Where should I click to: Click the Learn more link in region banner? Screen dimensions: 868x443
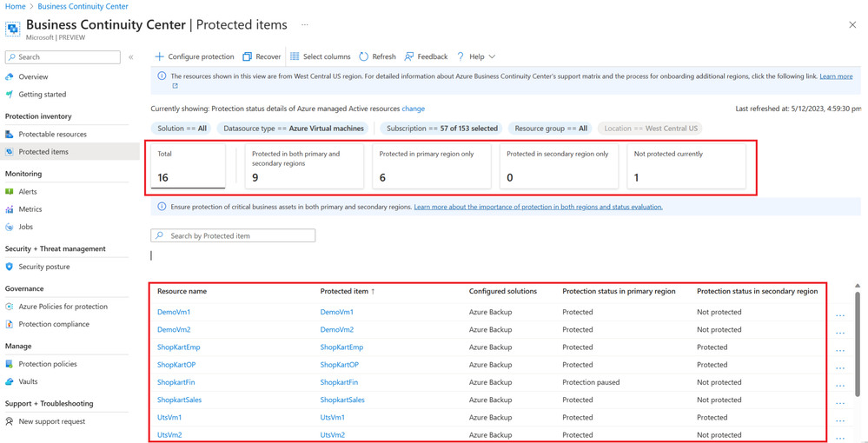click(836, 76)
